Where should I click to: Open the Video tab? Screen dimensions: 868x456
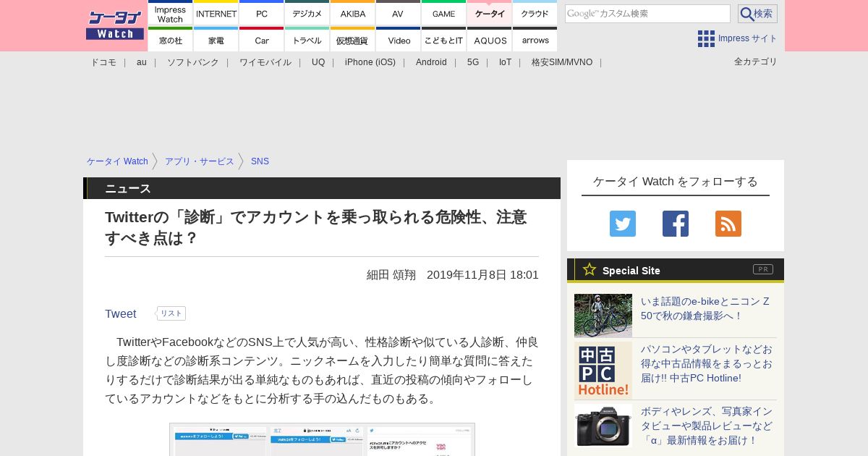(x=399, y=40)
